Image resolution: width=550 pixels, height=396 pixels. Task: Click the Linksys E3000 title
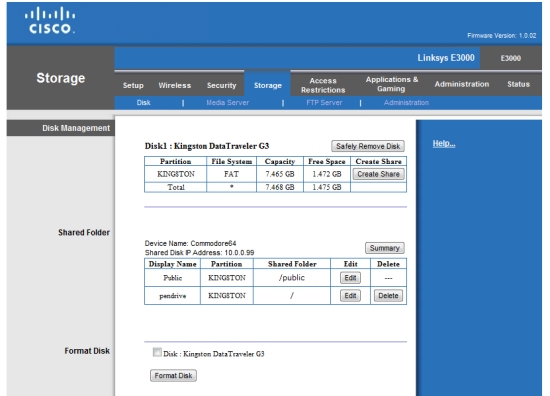(x=446, y=58)
